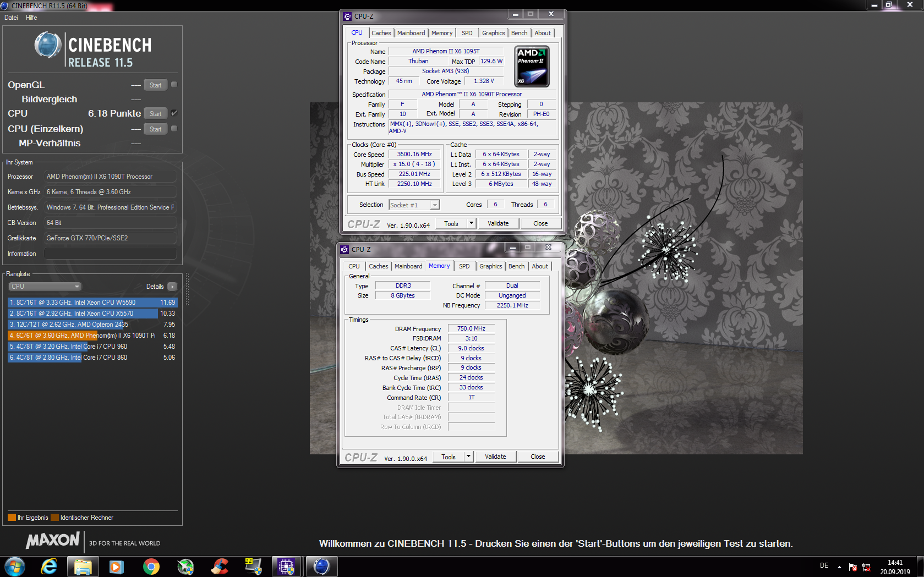Open the CCleaner taskbar icon
This screenshot has height=577, width=924.
219,566
